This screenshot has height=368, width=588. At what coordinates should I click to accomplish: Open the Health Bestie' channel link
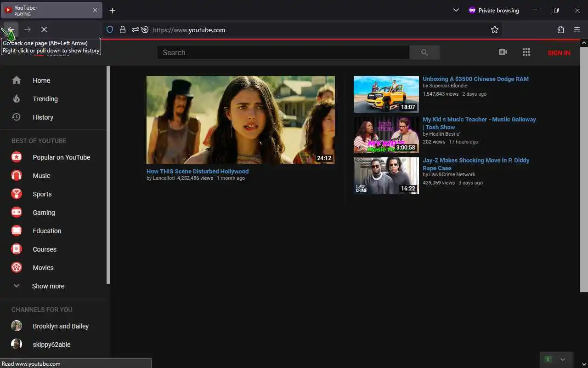coord(445,134)
